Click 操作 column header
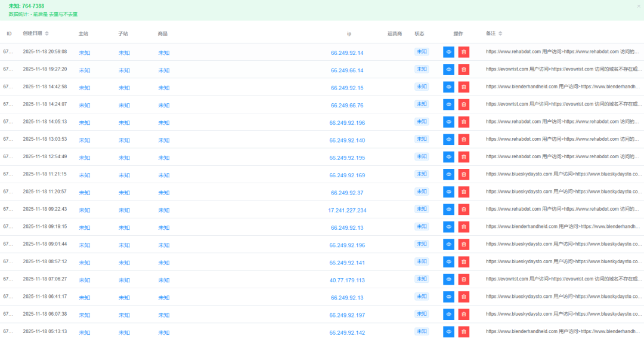The image size is (644, 339). click(x=458, y=33)
